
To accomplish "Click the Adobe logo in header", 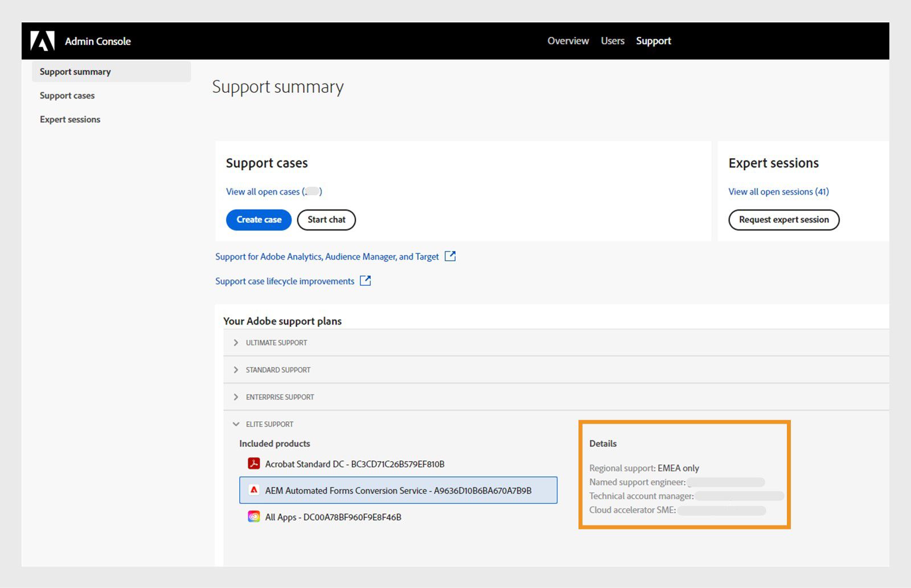I will coord(43,41).
